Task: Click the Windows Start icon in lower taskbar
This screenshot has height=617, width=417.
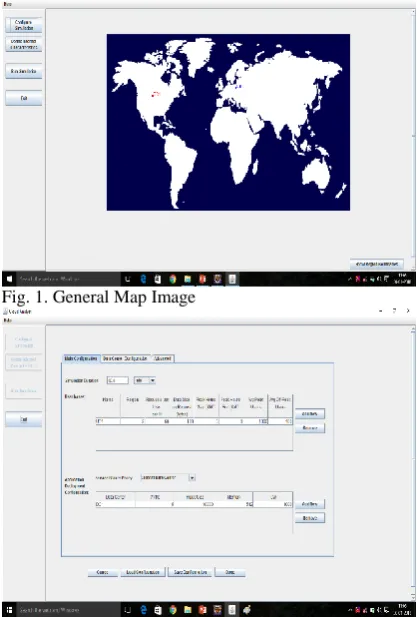Action: pyautogui.click(x=9, y=610)
